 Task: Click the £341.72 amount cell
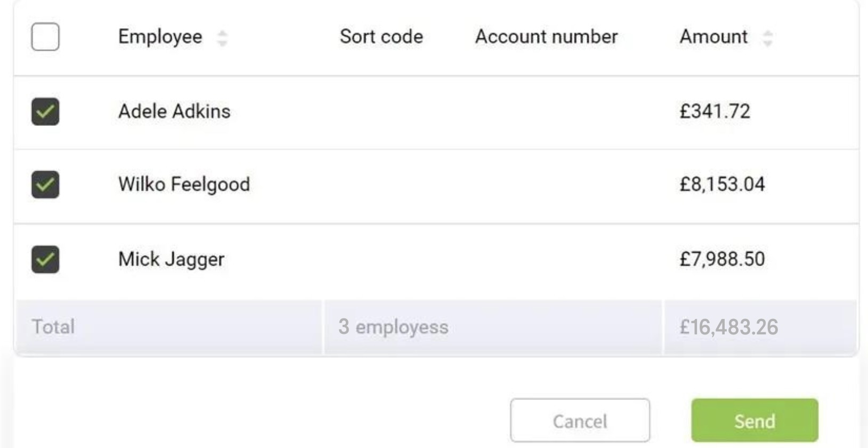tap(715, 111)
